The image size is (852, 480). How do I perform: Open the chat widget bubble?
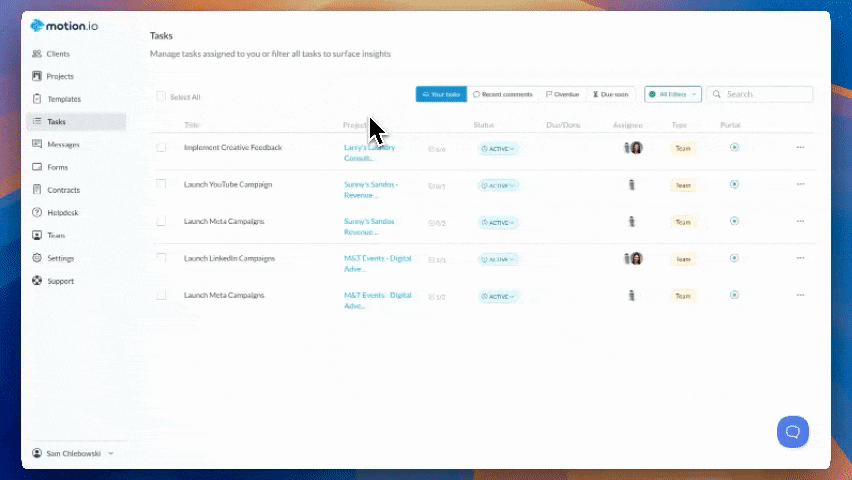(793, 432)
